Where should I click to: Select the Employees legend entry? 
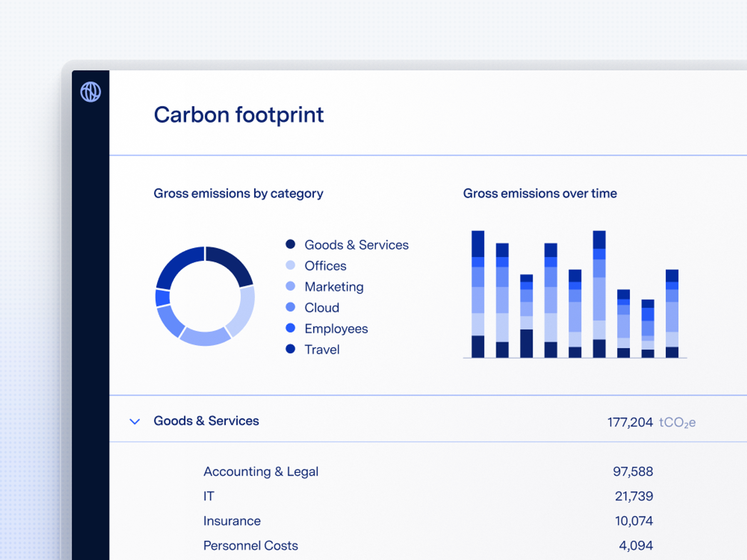click(x=336, y=328)
